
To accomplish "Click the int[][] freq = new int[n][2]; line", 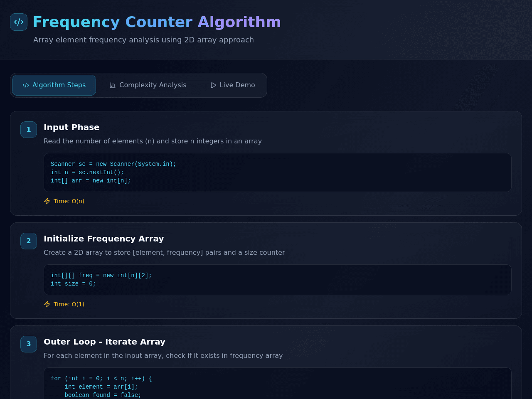I will click(x=101, y=276).
